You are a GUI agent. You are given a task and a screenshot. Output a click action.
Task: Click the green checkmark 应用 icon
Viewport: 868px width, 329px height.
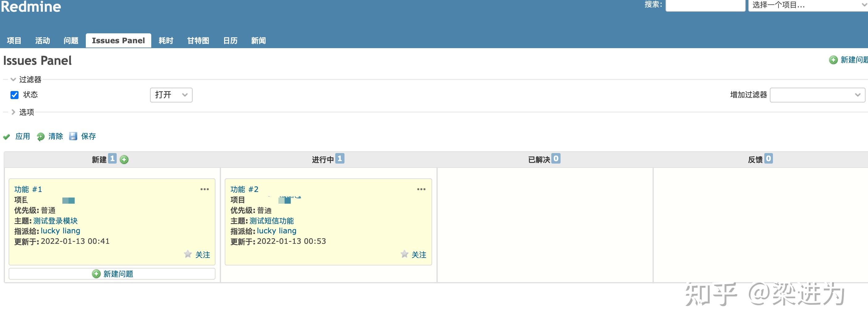[6, 137]
